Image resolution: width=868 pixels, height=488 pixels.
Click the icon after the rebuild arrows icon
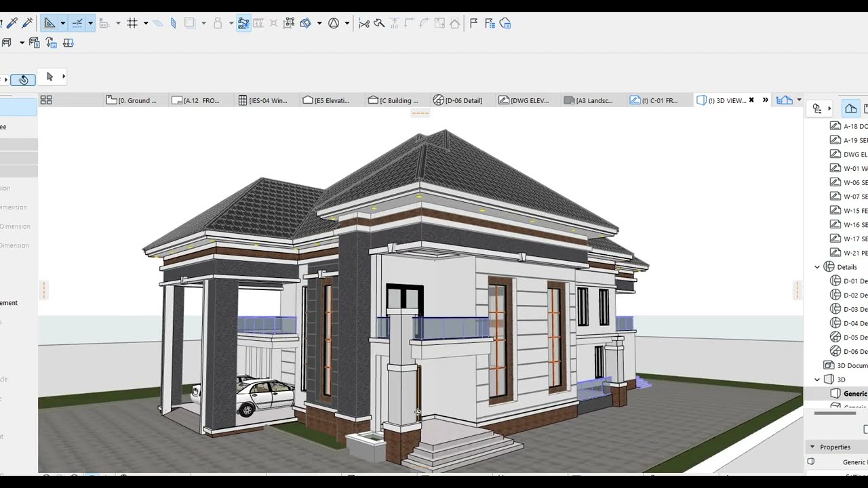pyautogui.click(x=68, y=43)
